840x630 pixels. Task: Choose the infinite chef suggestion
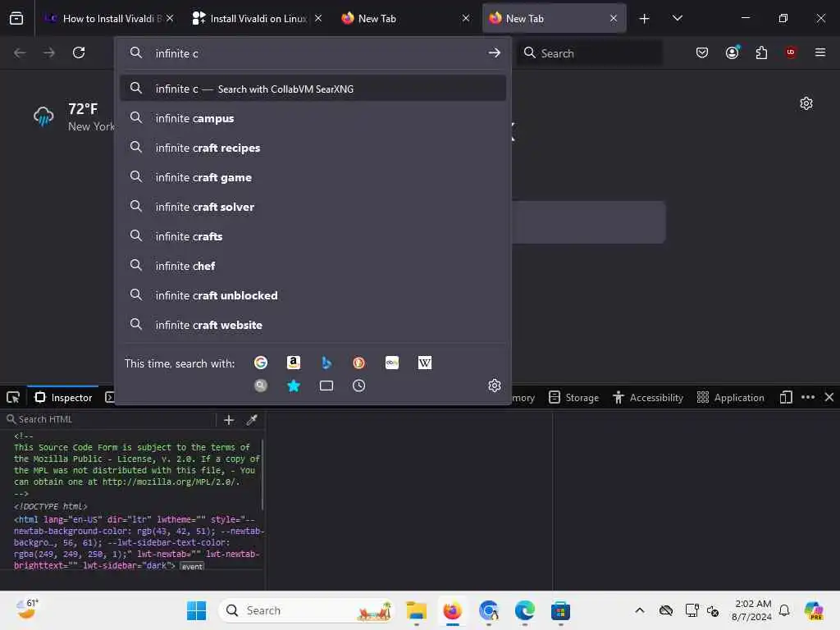pos(313,266)
